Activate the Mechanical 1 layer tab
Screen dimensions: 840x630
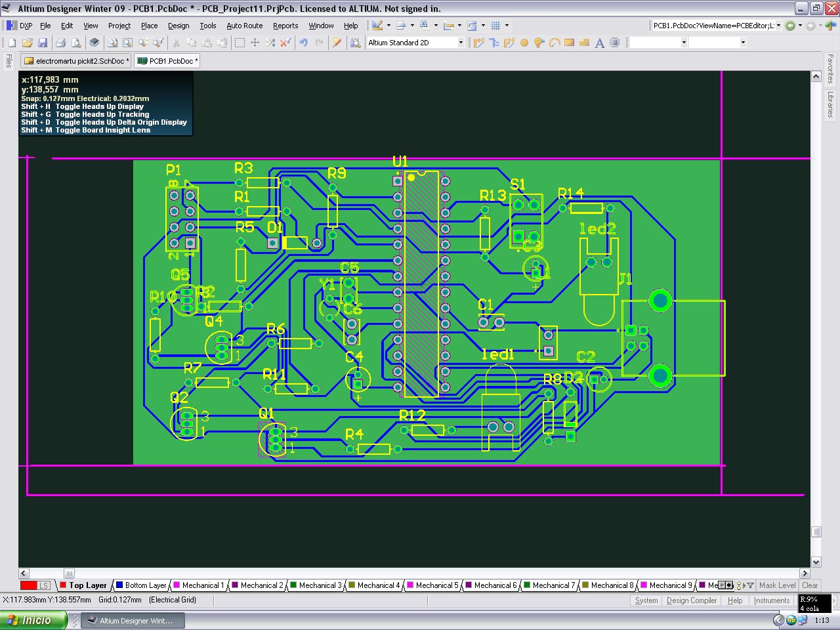(199, 585)
